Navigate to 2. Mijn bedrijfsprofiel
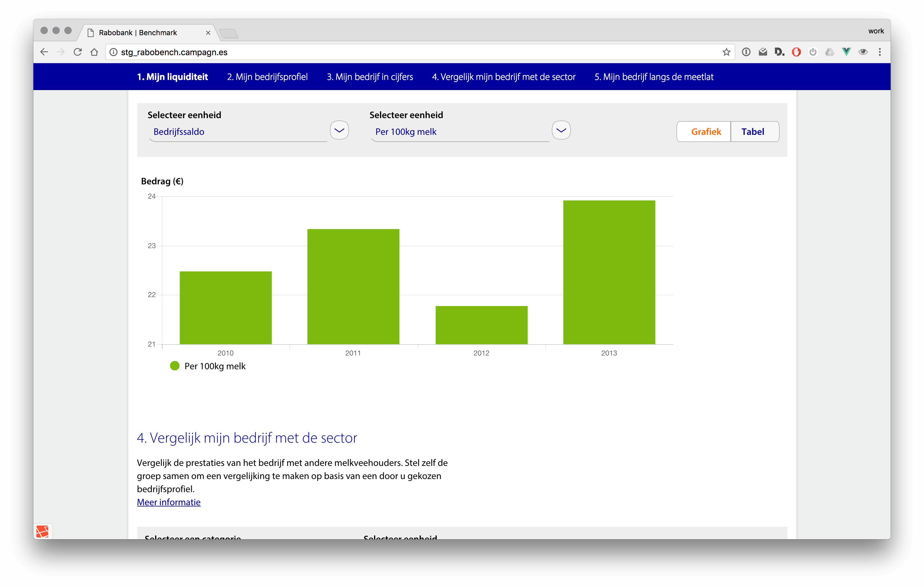The width and height of the screenshot is (924, 587). [267, 77]
